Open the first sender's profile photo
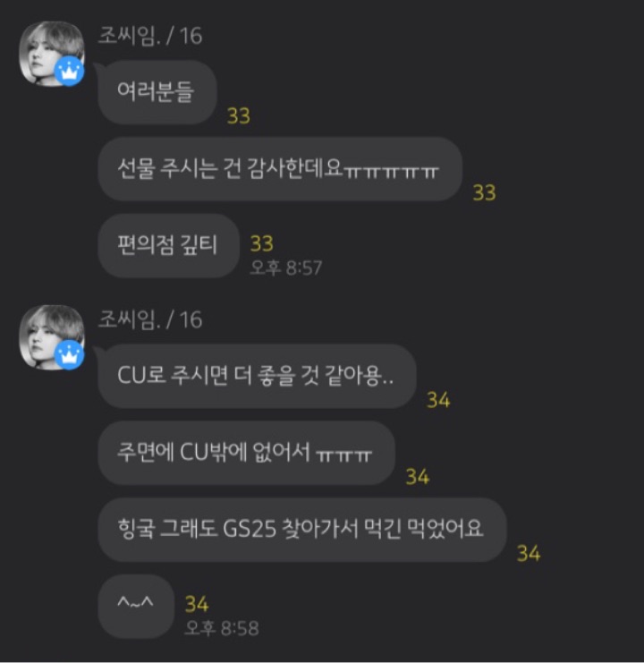 coord(52,54)
